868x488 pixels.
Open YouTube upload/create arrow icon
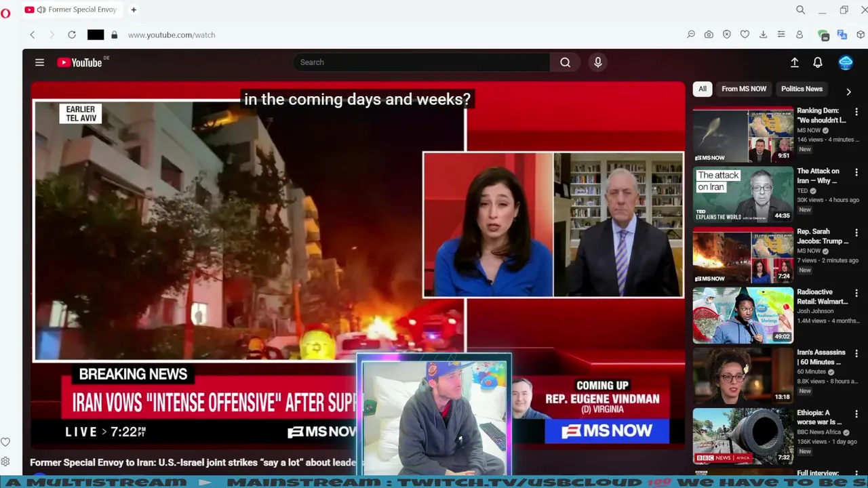pyautogui.click(x=795, y=62)
